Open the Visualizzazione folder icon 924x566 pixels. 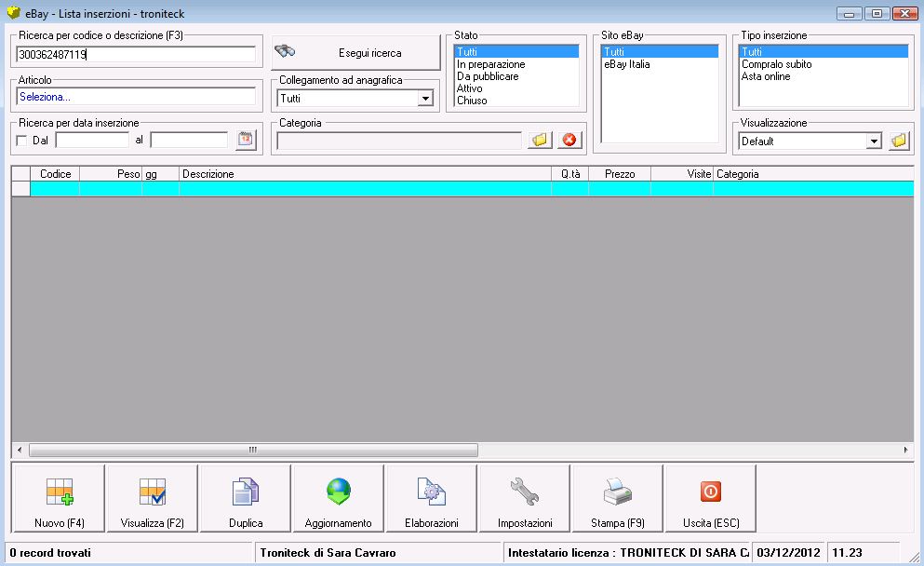coord(899,141)
